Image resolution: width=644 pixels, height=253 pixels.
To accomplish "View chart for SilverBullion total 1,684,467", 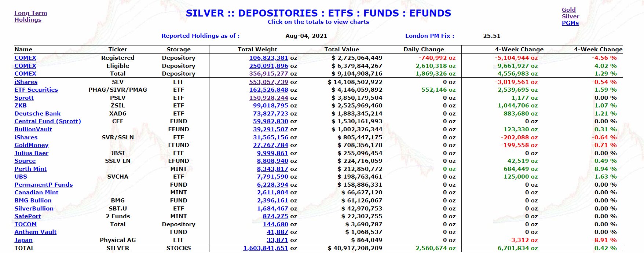I will point(272,209).
